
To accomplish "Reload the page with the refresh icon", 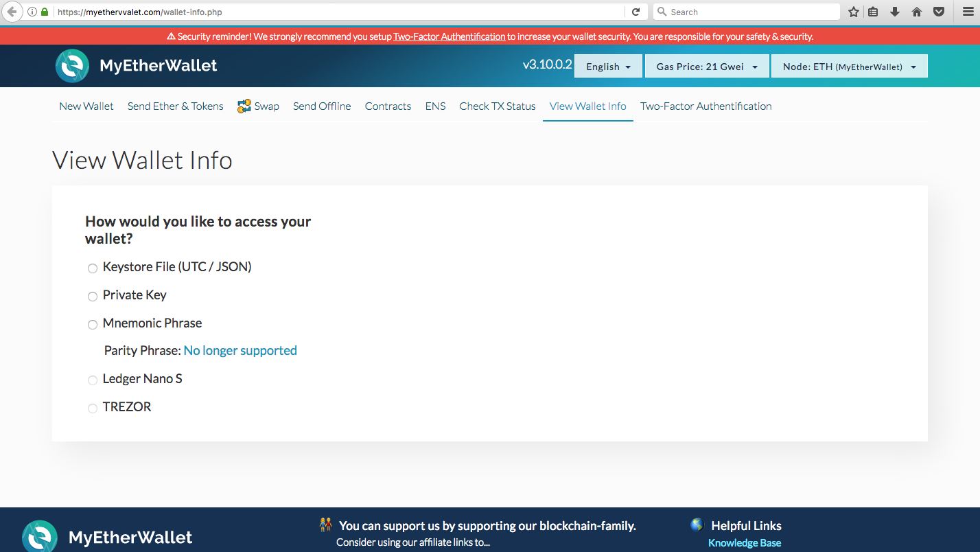I will coord(635,12).
